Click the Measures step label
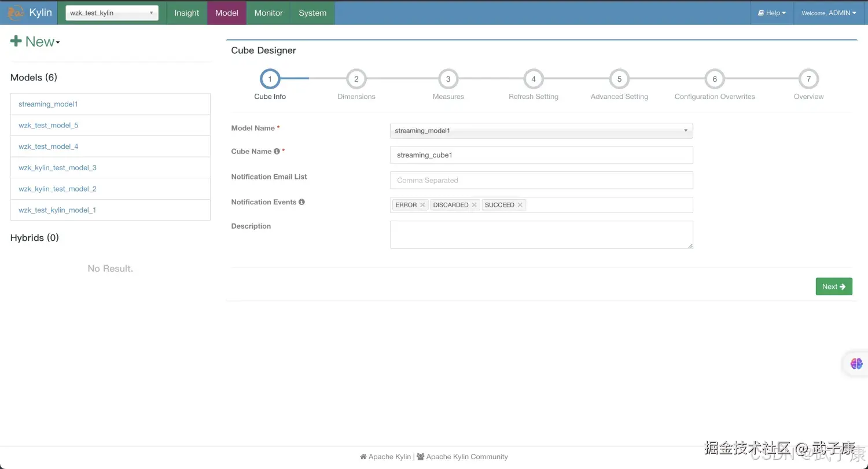 [x=448, y=97]
